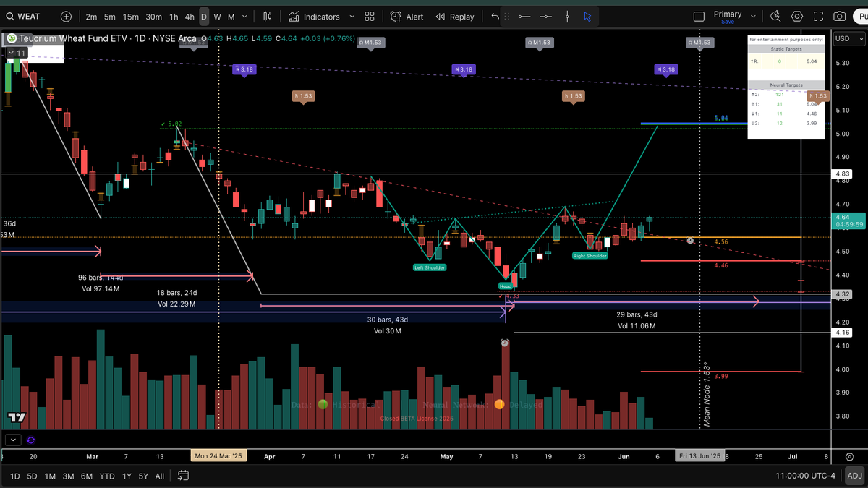Collapse the indicators legend showing 11
The image size is (868, 488).
tap(17, 53)
